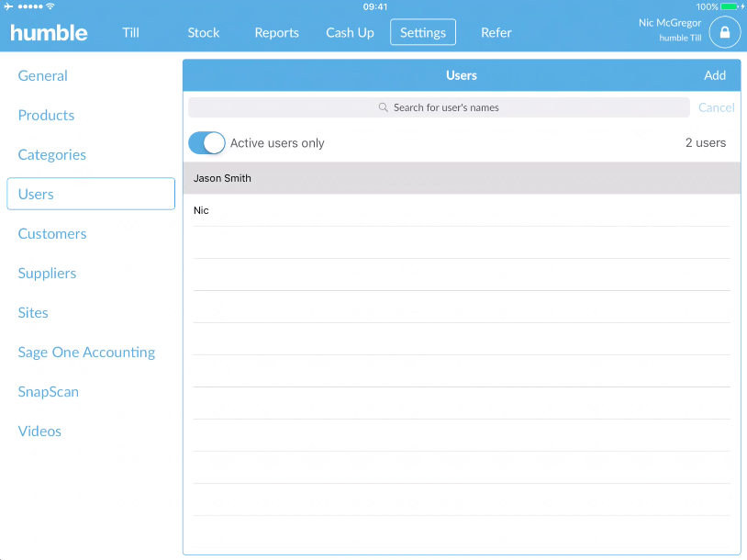Image resolution: width=747 pixels, height=560 pixels.
Task: Select the Jason Smith user row
Action: [x=462, y=178]
